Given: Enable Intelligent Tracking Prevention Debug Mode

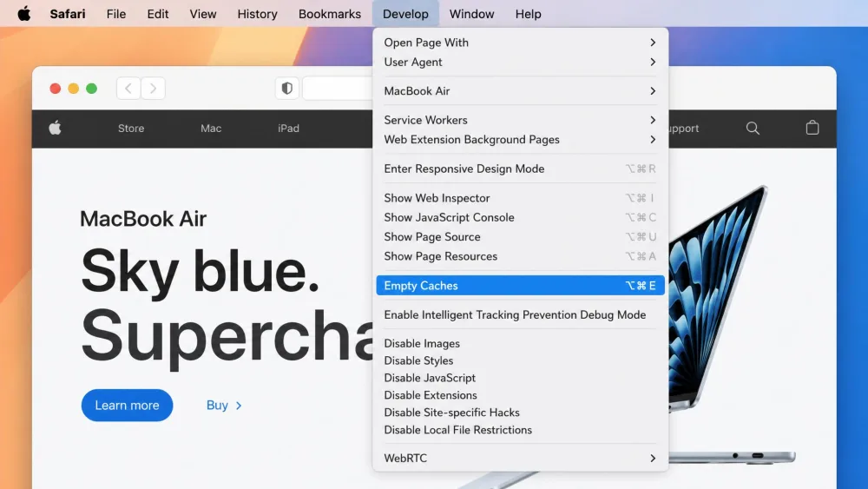Looking at the screenshot, I should click(x=520, y=314).
